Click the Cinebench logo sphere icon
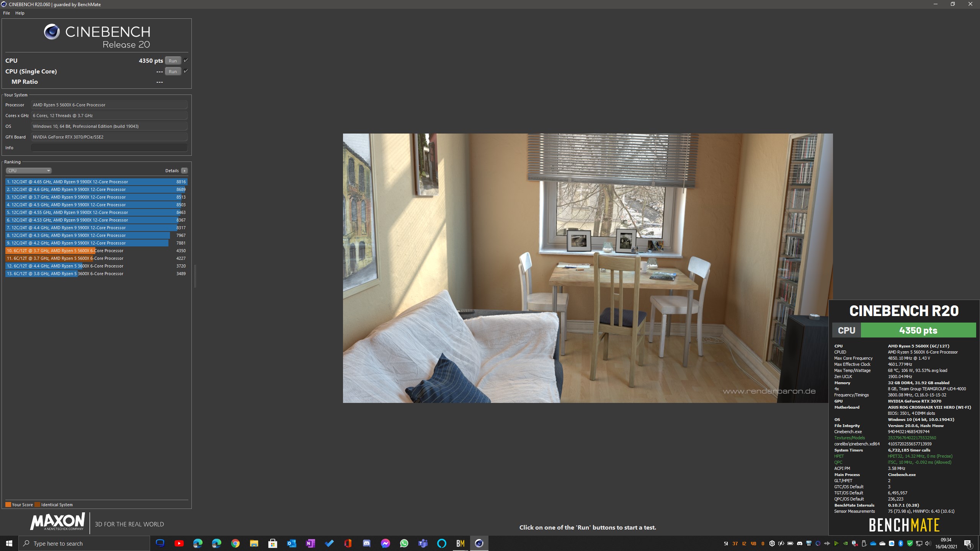Screen dimensions: 980x551 [52, 32]
